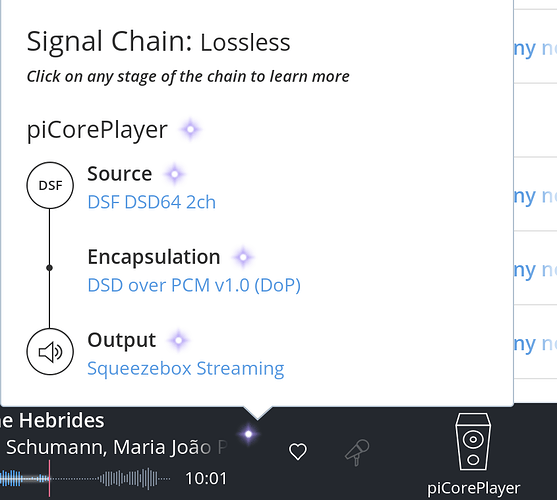
Task: Click the Encapsulation stage node dot
Action: click(49, 268)
